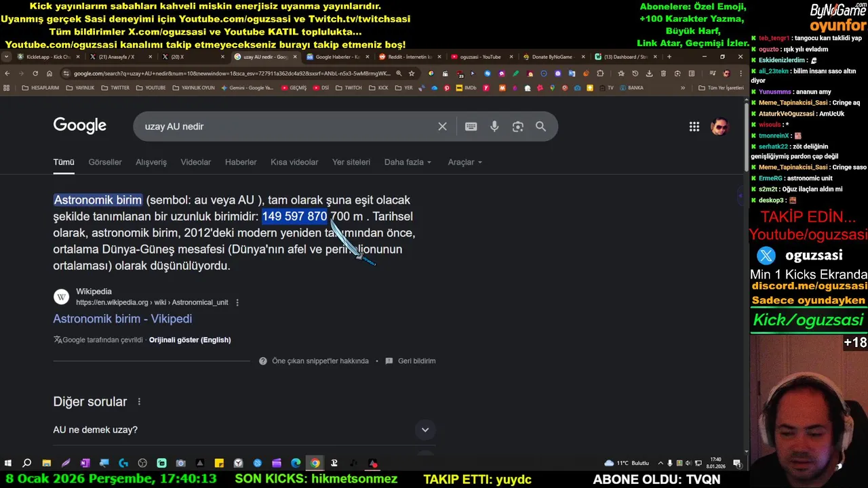The image size is (868, 488).
Task: Open Microsoft Edge from taskbar
Action: [x=296, y=463]
